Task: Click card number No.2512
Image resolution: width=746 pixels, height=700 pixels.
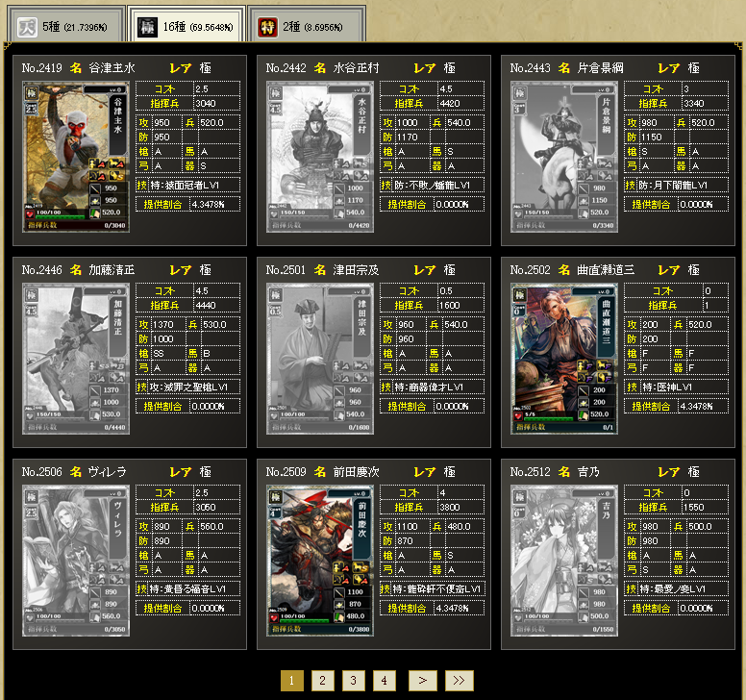Action: (530, 471)
